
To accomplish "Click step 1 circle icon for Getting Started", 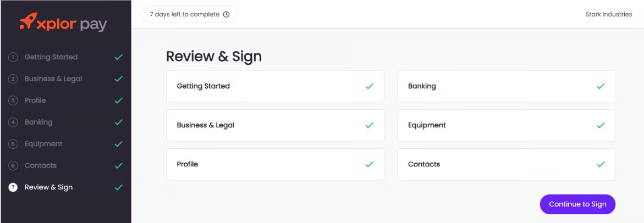I will 13,57.
